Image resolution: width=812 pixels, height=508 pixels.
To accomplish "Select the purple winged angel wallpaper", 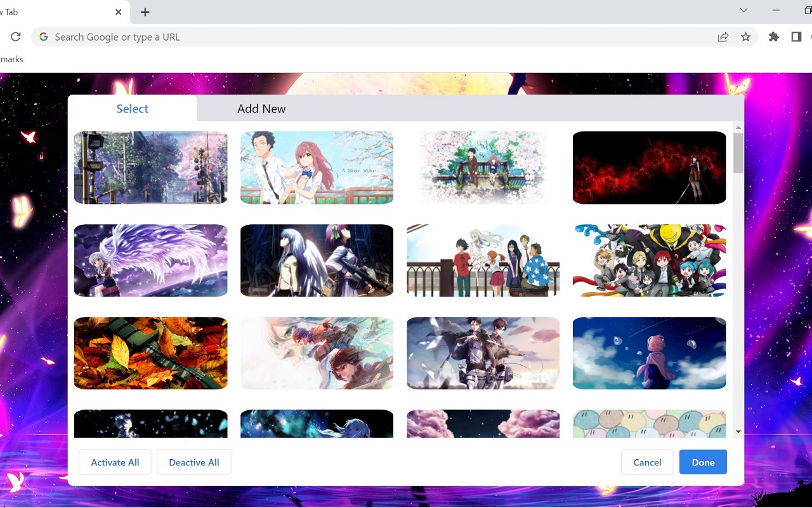I will coord(151,260).
